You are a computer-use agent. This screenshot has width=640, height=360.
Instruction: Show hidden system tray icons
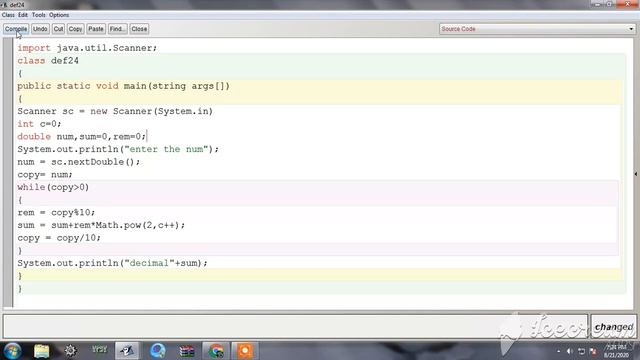(558, 351)
